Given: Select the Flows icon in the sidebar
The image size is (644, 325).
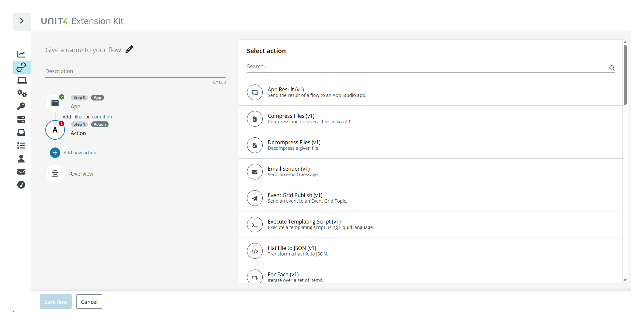Looking at the screenshot, I should point(21,67).
